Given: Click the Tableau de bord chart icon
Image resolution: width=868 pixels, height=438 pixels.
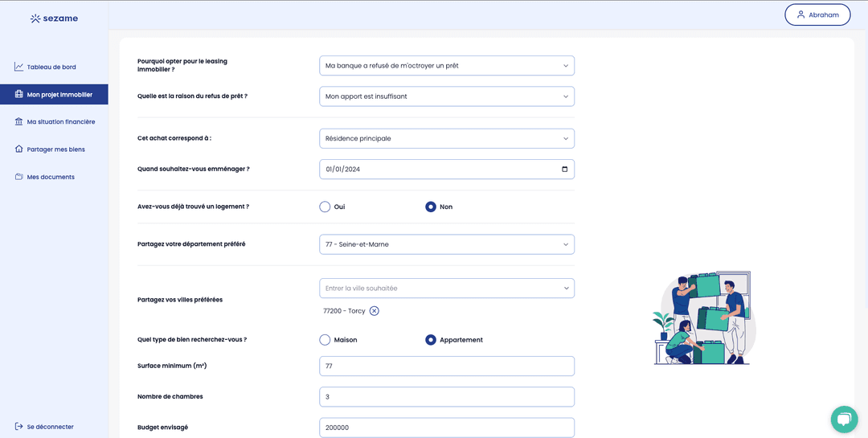Looking at the screenshot, I should point(18,67).
